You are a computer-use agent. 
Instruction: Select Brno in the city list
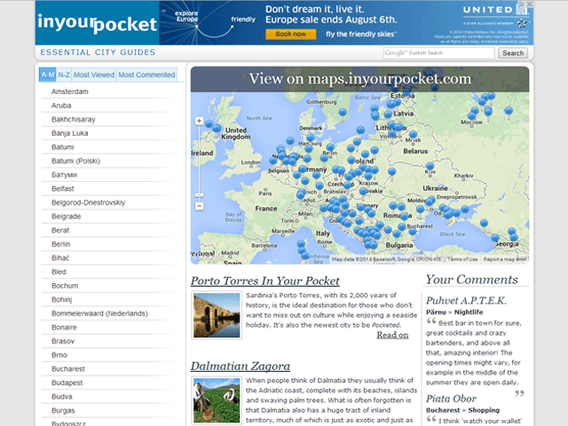click(x=59, y=355)
